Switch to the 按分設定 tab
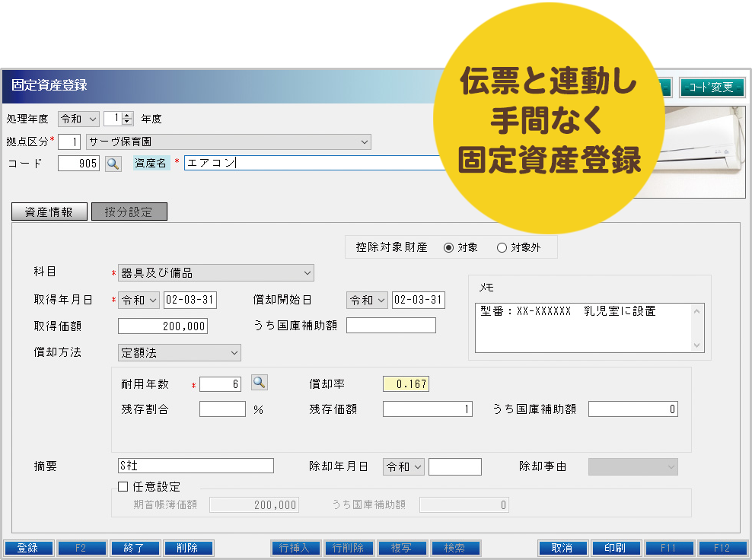The width and height of the screenshot is (752, 560). (x=129, y=212)
